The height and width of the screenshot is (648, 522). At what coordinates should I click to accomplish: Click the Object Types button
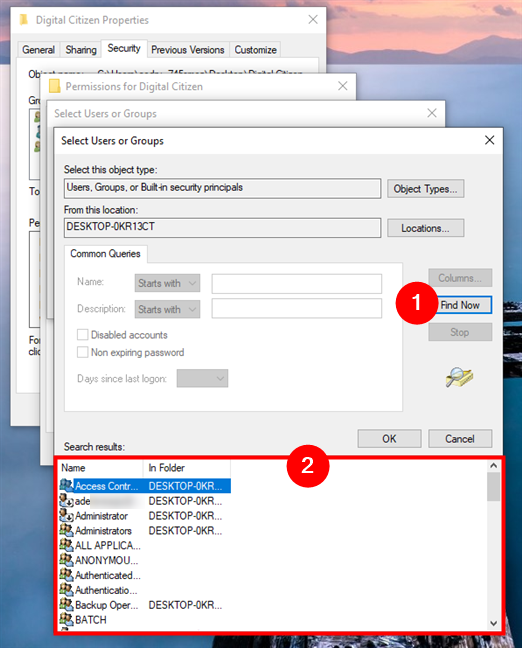tap(425, 189)
